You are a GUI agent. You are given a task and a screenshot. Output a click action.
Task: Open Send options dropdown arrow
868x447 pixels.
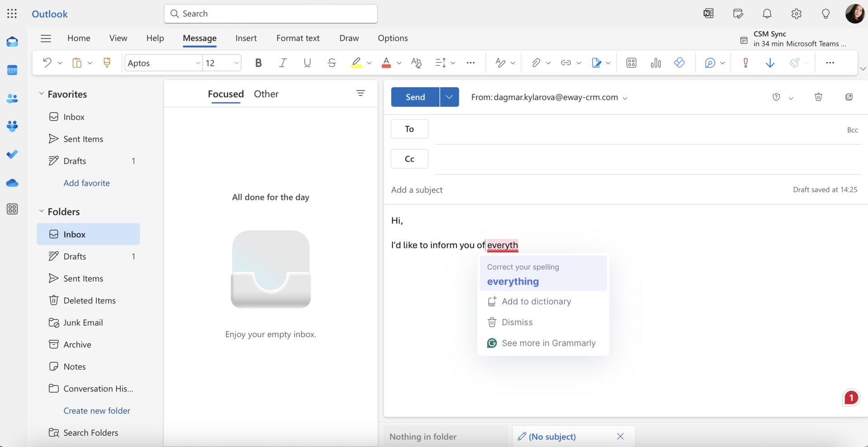click(449, 97)
